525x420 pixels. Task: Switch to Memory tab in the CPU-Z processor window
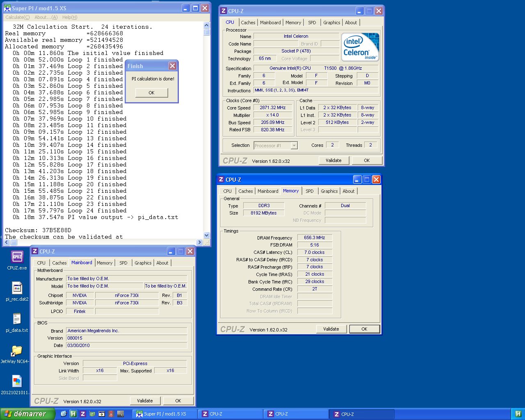tap(293, 23)
